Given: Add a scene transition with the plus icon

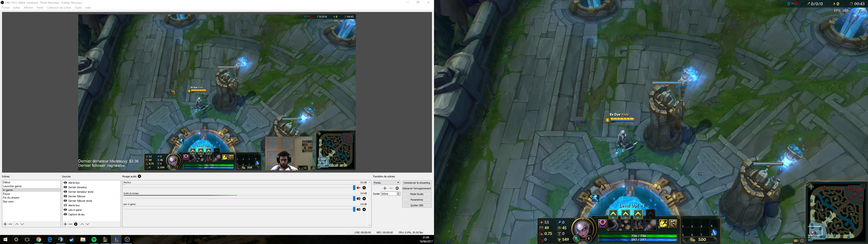Looking at the screenshot, I should click(385, 188).
